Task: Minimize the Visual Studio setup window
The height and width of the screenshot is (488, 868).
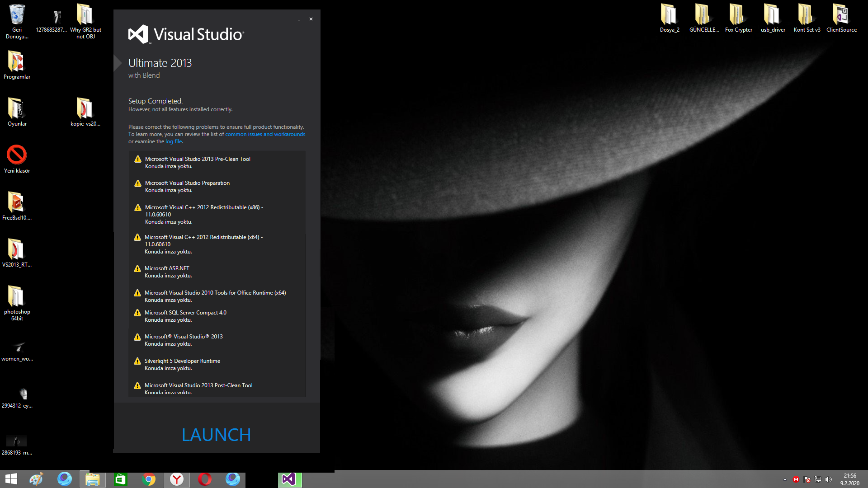Action: click(299, 19)
